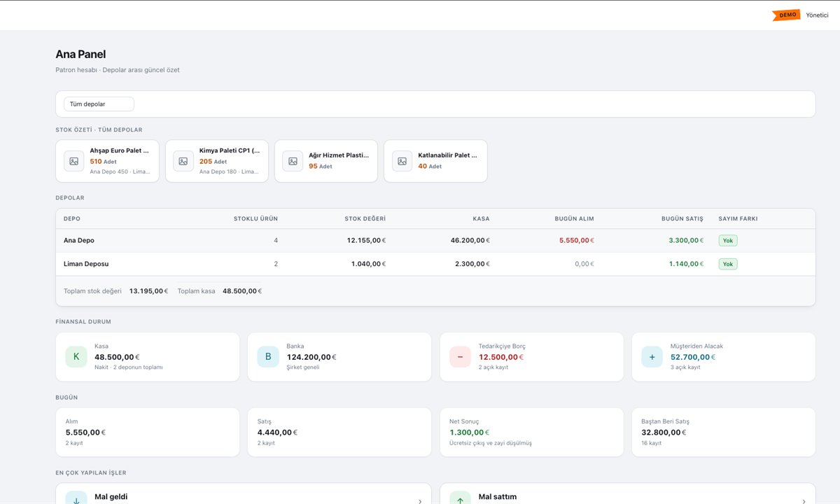Click Liman Deposu today sales 1.140,00 €
The height and width of the screenshot is (504, 840).
(686, 264)
